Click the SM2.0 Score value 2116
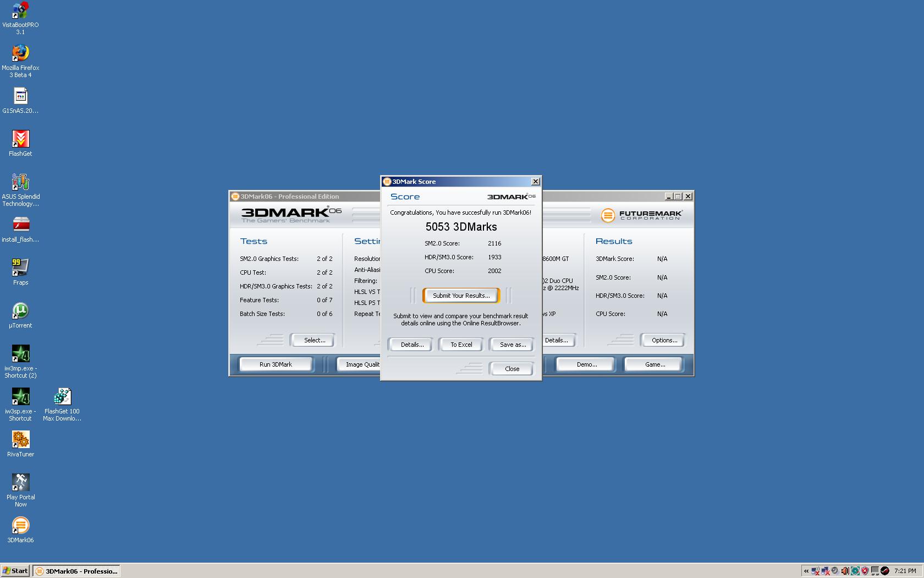The height and width of the screenshot is (578, 924). point(494,243)
